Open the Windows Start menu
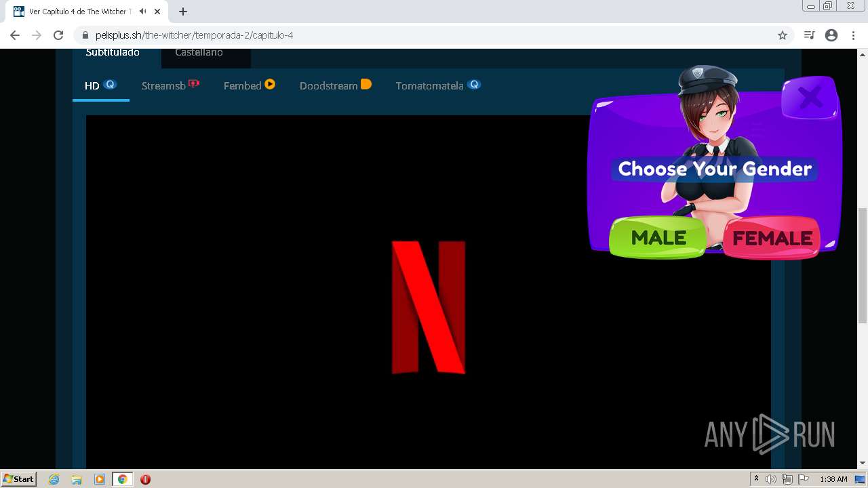868x488 pixels. point(18,479)
